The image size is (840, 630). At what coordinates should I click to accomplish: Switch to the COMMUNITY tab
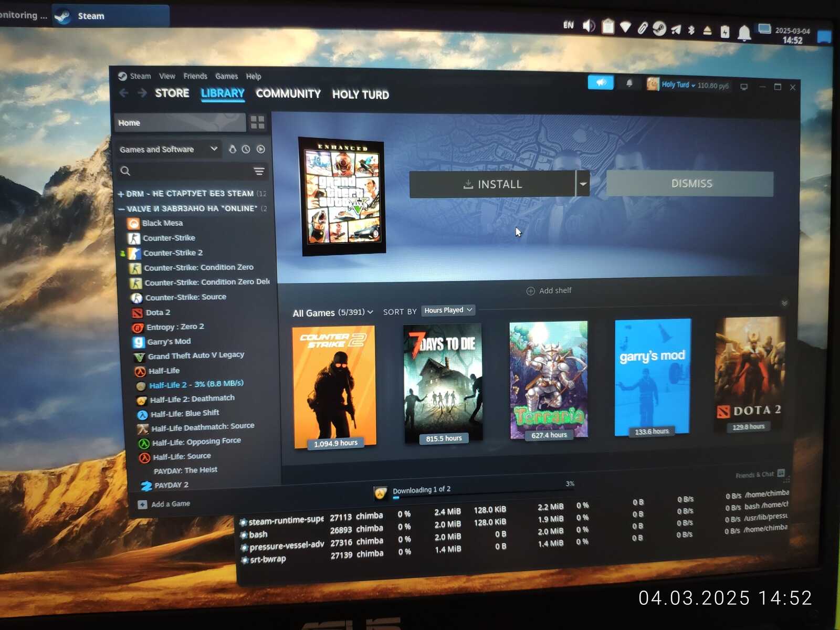tap(288, 93)
